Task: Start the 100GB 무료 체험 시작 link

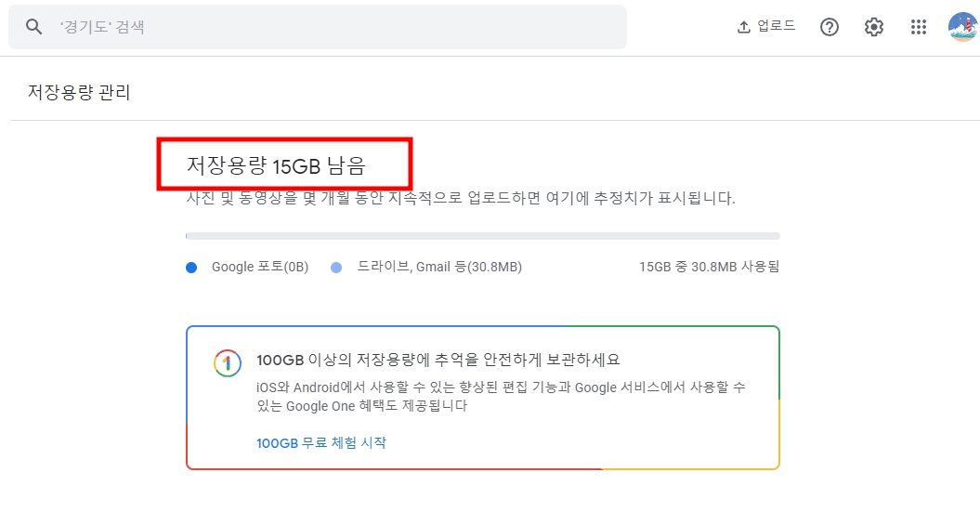Action: (x=321, y=442)
